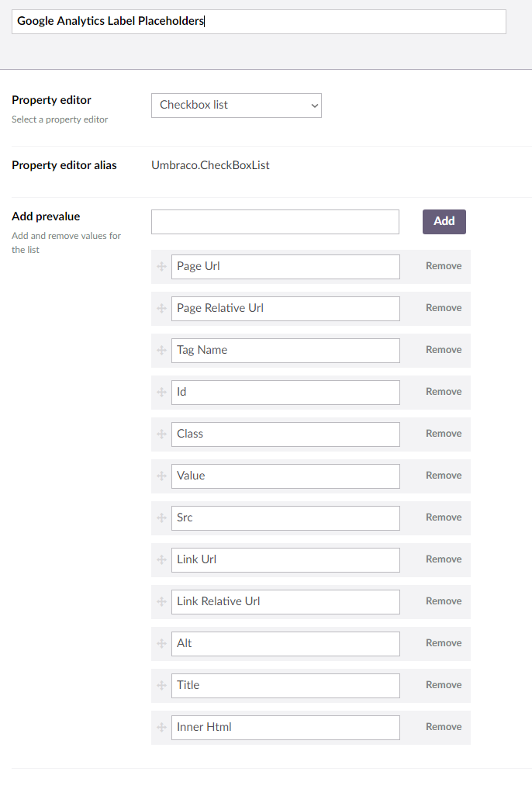Open the Property editor dropdown
Screen dimensions: 532x803
point(236,106)
